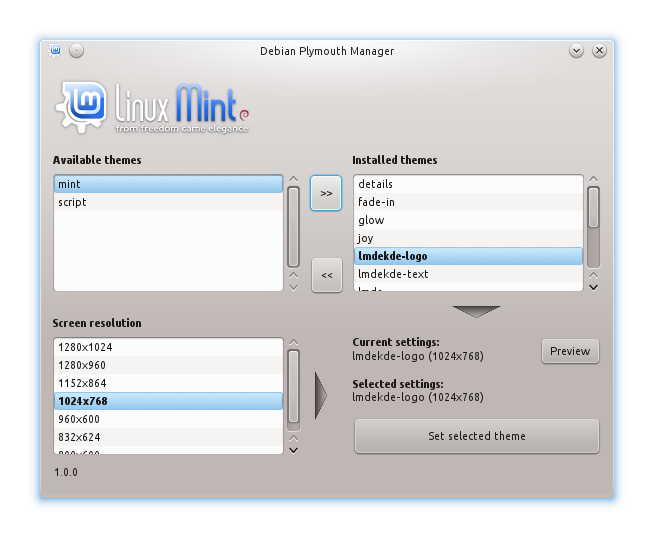Click Screen resolution scrollbar handle
The width and height of the screenshot is (654, 538).
294,387
